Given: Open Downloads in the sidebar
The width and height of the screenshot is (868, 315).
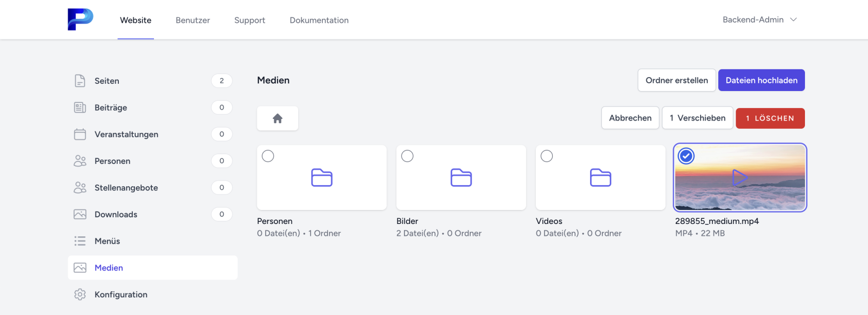Looking at the screenshot, I should (116, 214).
